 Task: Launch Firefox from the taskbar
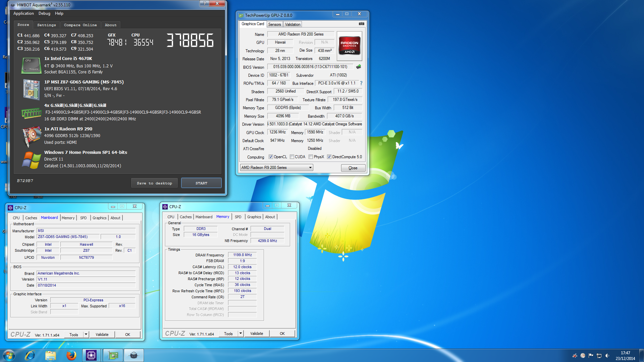pos(71,355)
